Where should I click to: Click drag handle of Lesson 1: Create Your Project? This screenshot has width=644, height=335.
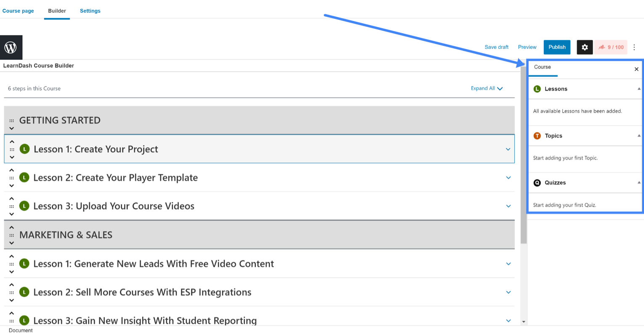point(12,150)
